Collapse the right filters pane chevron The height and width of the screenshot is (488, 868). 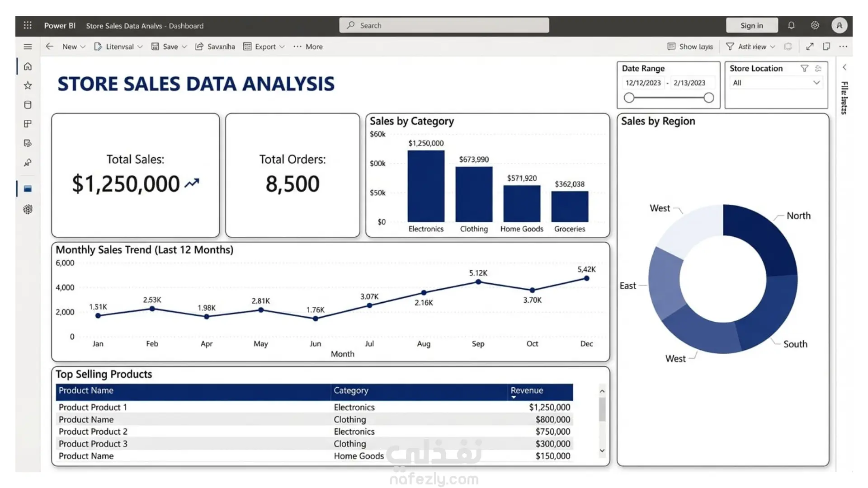pos(844,67)
